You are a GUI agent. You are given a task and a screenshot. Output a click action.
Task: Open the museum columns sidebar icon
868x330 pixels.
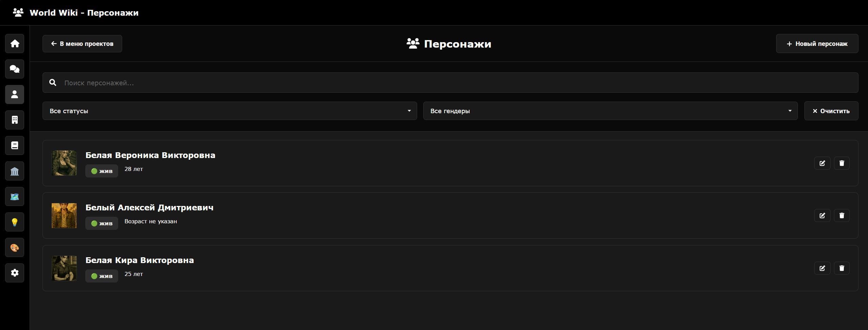tap(15, 171)
